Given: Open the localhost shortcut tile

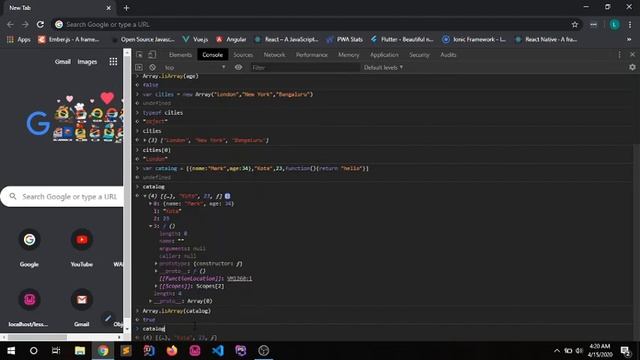Looking at the screenshot, I should 29,307.
